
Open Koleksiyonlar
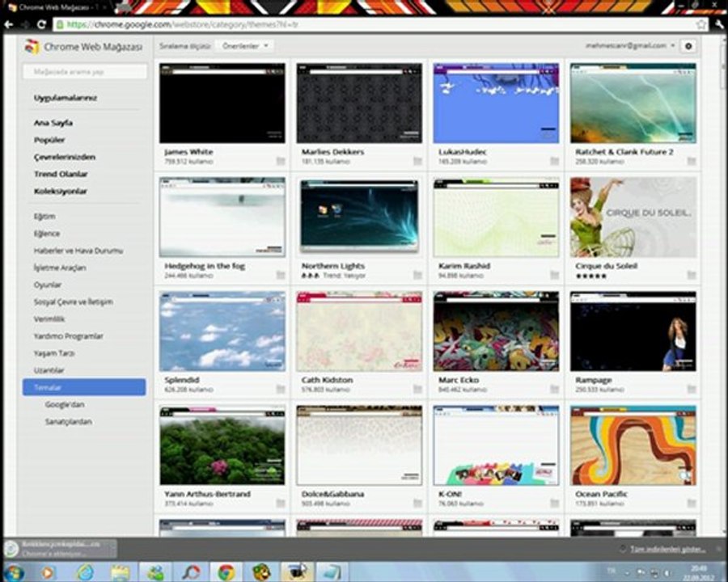[61, 192]
